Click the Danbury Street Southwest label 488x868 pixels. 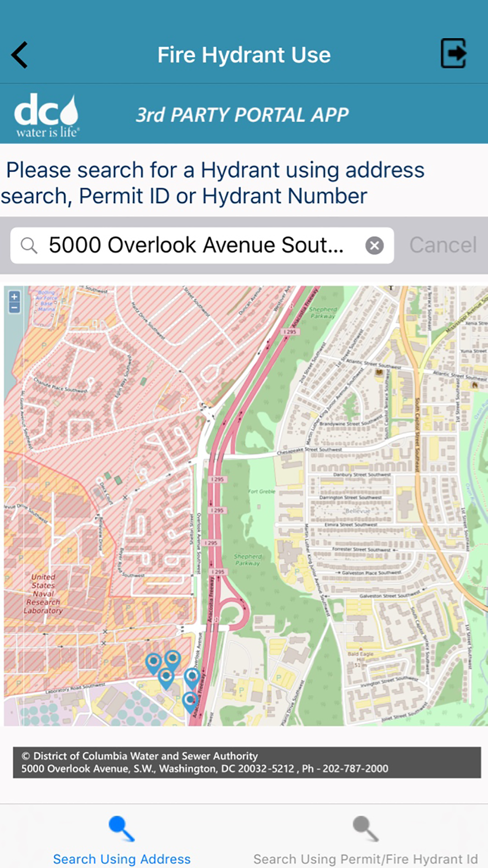tap(362, 474)
